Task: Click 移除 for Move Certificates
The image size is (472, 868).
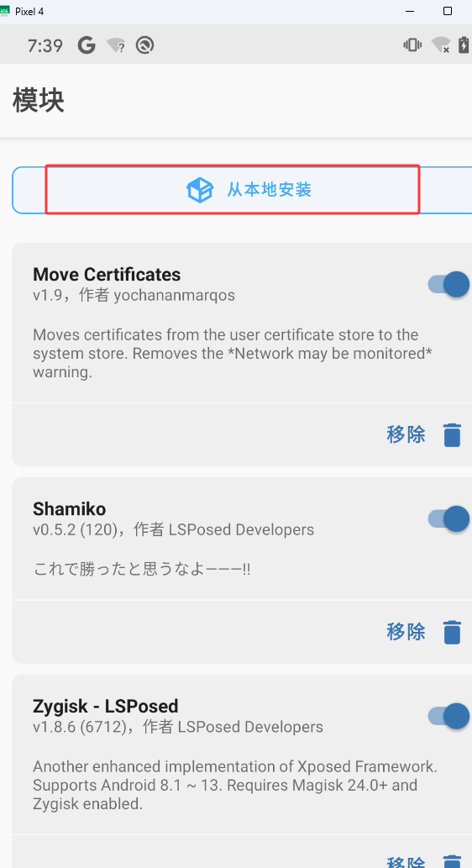Action: [x=406, y=434]
